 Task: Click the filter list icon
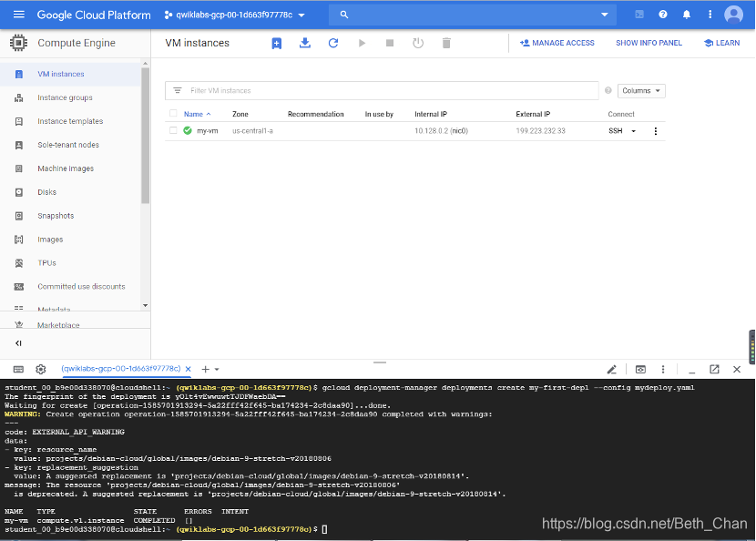click(178, 91)
